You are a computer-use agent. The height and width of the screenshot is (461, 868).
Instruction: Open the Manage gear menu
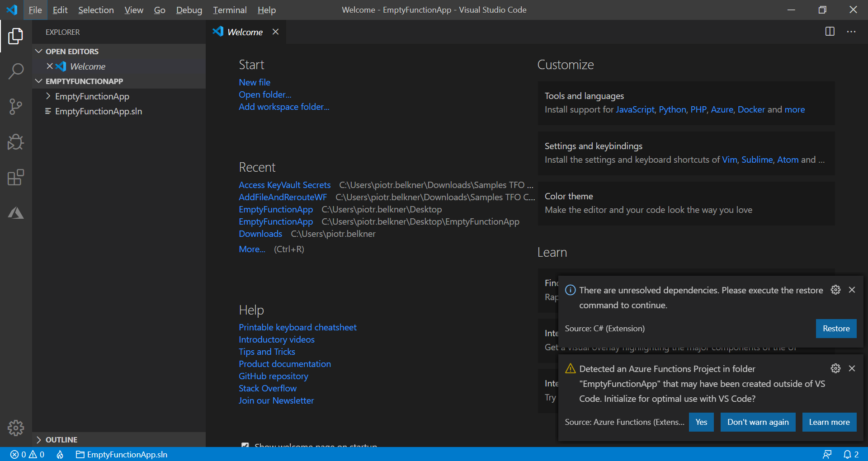16,428
